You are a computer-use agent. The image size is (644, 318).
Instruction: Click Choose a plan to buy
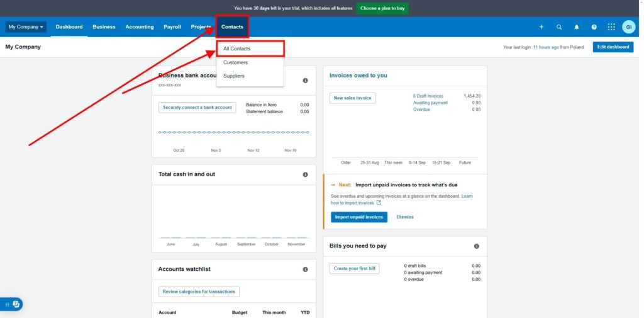point(382,8)
